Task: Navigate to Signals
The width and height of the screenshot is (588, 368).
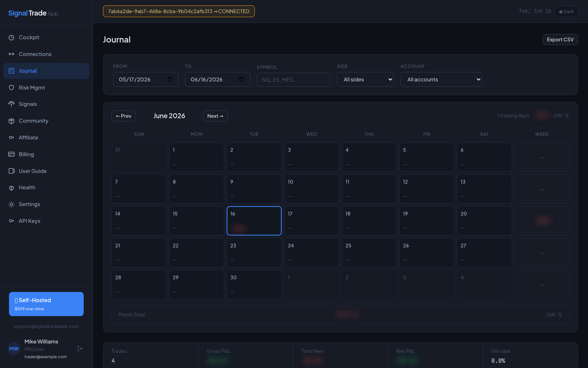Action: pos(46,104)
